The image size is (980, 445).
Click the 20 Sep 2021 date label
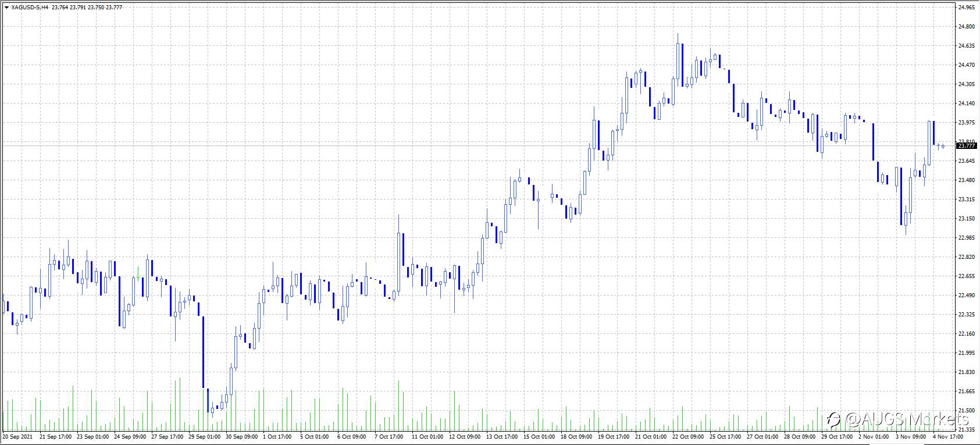[17, 436]
